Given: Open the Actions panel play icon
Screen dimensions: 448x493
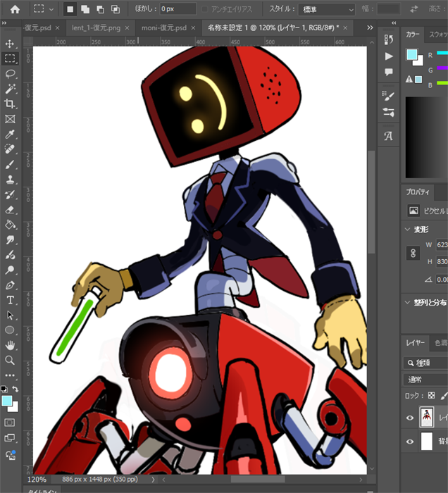Looking at the screenshot, I should 389,56.
